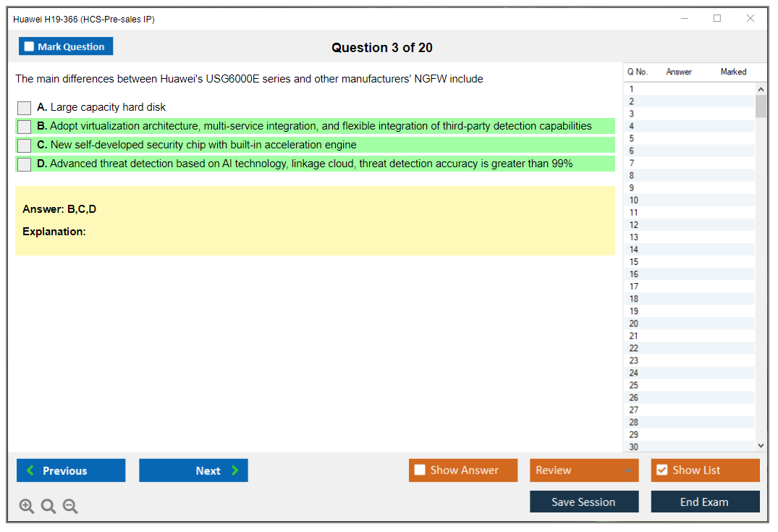The image size is (778, 532).
Task: Tick answer D about AI threat detection
Action: 24,164
